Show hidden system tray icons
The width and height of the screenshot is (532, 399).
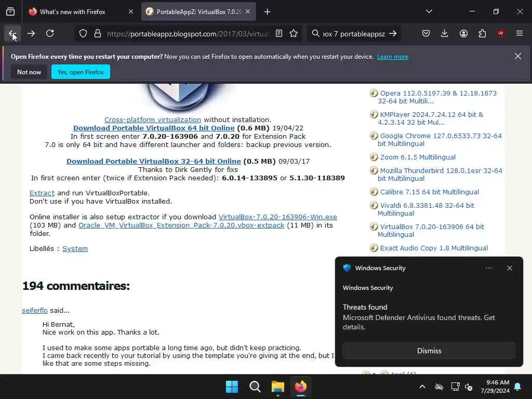pyautogui.click(x=422, y=387)
